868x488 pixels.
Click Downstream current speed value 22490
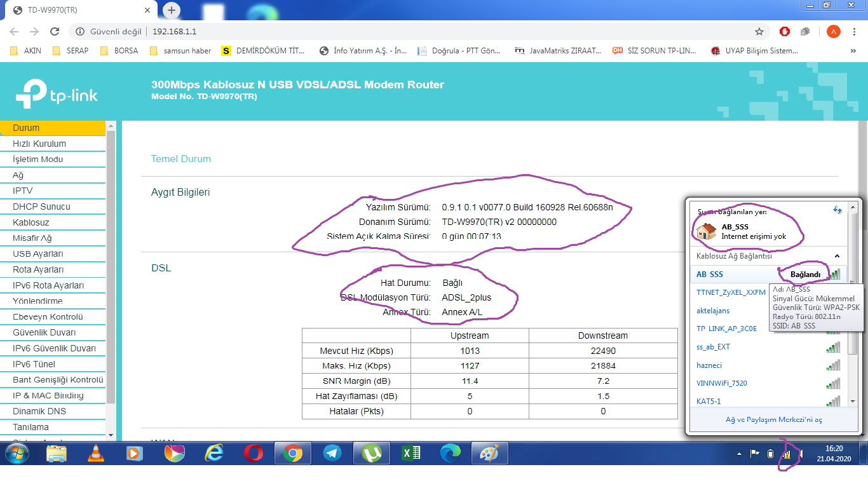pos(603,351)
